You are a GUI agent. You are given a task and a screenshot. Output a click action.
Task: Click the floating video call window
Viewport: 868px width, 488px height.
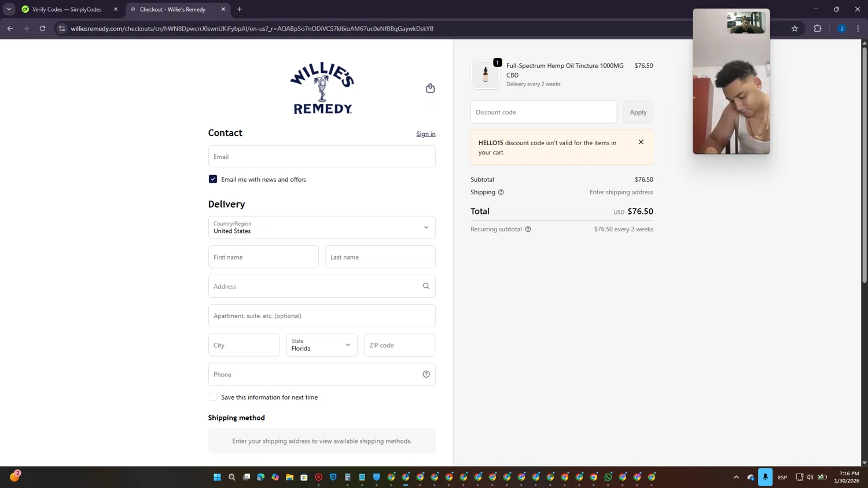[731, 82]
